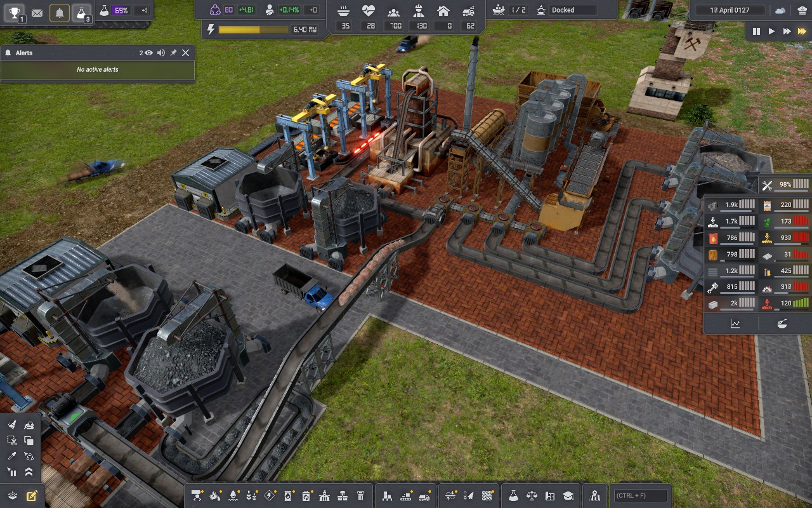
Task: Set game speed to fast forward
Action: point(787,31)
